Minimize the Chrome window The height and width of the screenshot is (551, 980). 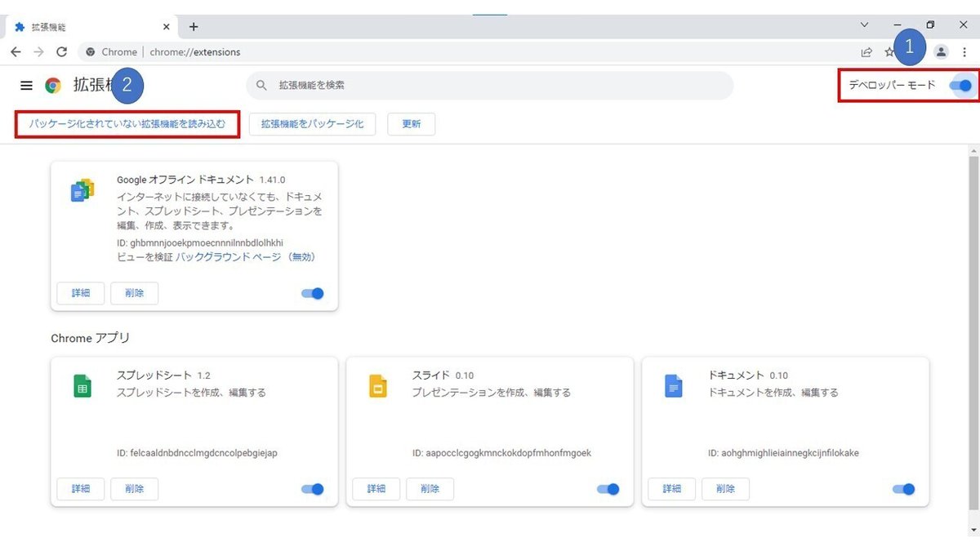tap(898, 24)
